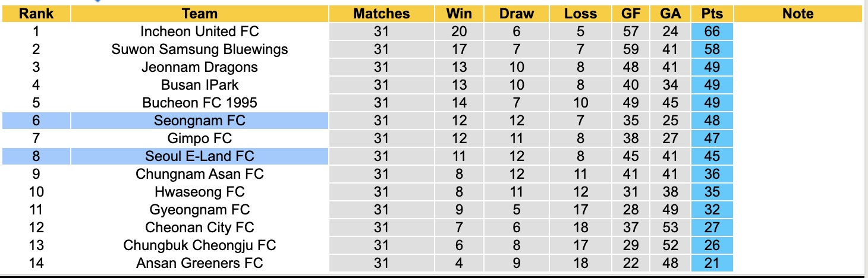Click the Team column header
868x278 pixels.
199,14
